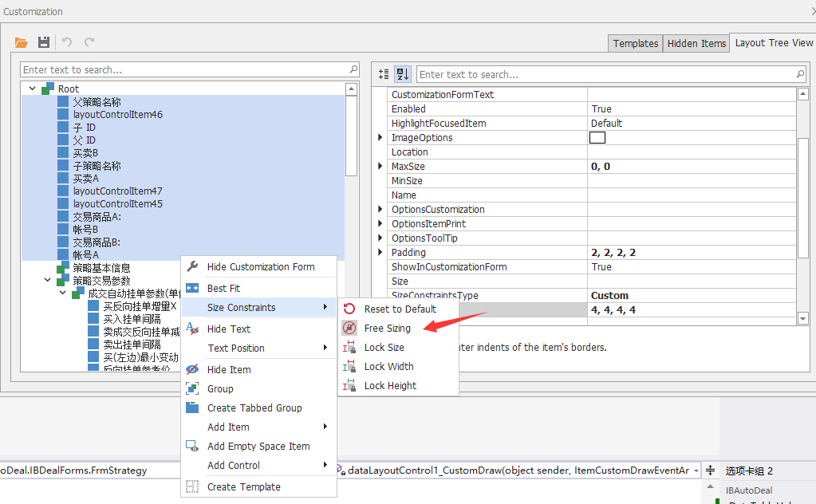Save the layout via the disk icon
The height and width of the screenshot is (504, 816).
(43, 42)
